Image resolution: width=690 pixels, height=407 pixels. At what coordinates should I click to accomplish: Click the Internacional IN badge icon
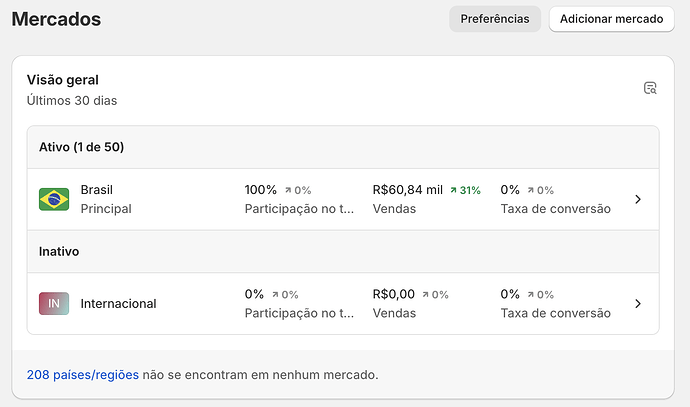[x=54, y=303]
